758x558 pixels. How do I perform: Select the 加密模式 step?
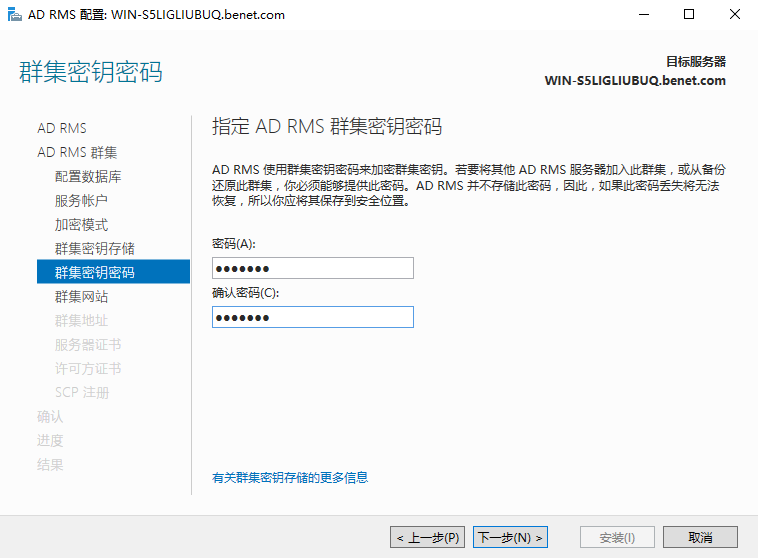click(x=81, y=225)
